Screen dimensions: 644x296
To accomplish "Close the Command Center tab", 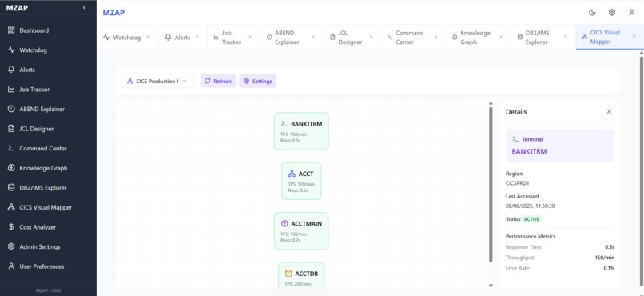I will click(435, 37).
